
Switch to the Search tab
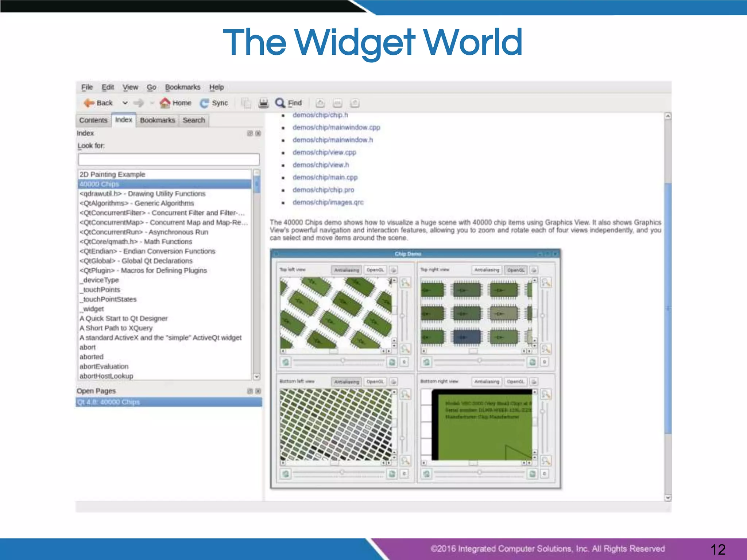click(194, 120)
